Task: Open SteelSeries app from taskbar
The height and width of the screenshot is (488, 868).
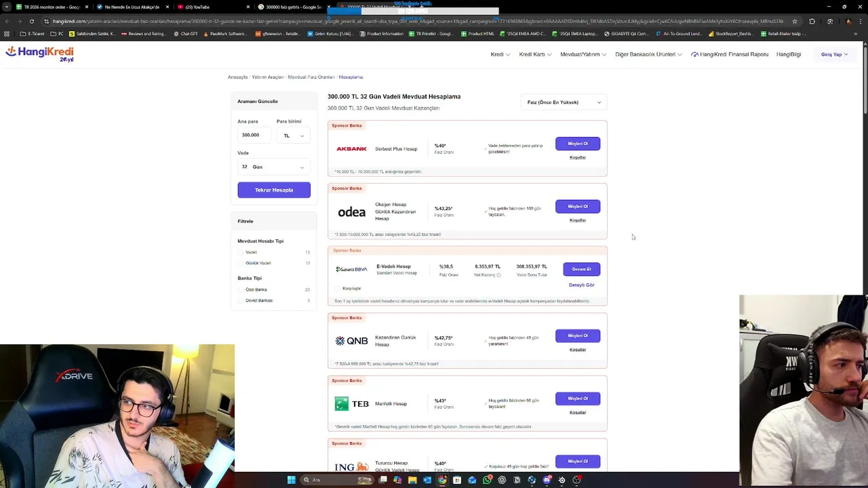Action: pyautogui.click(x=561, y=480)
